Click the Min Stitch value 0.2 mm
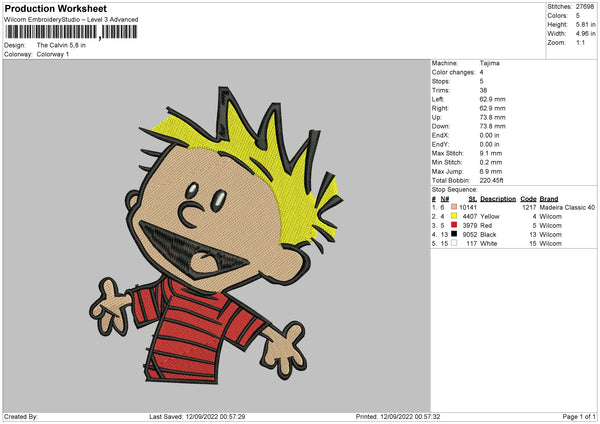The height and width of the screenshot is (424, 600). coord(491,162)
